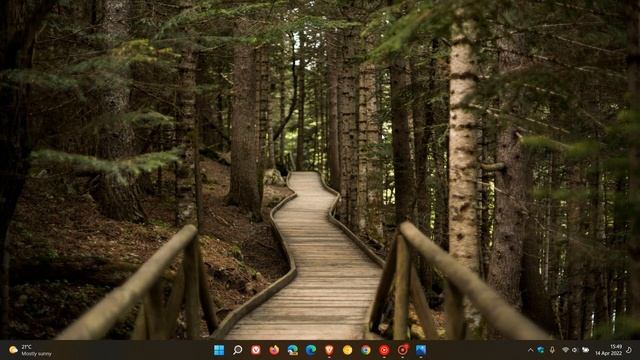Viewport: 640px width, 360px height.
Task: Click the microphone tray icon
Action: pos(552,350)
